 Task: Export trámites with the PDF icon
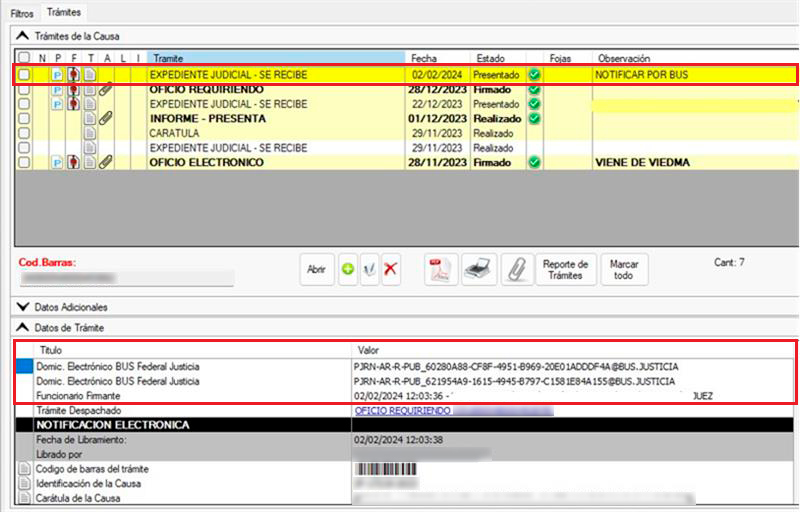[x=439, y=270]
